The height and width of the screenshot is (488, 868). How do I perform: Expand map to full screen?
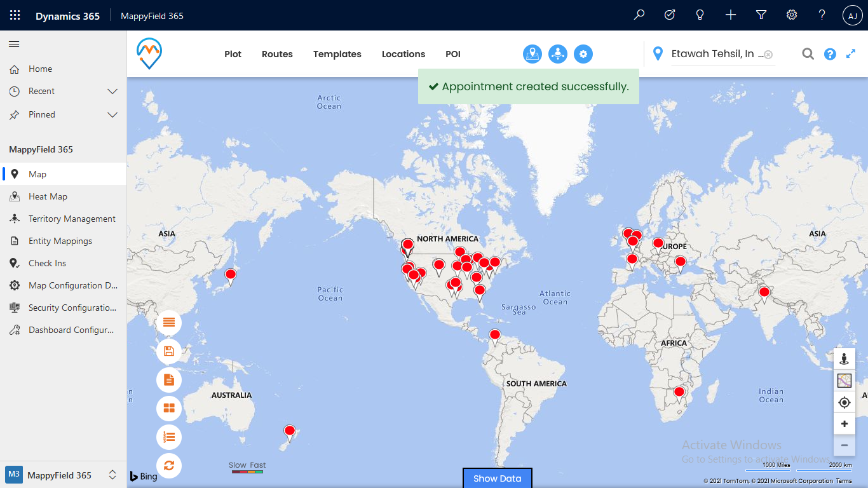[851, 54]
